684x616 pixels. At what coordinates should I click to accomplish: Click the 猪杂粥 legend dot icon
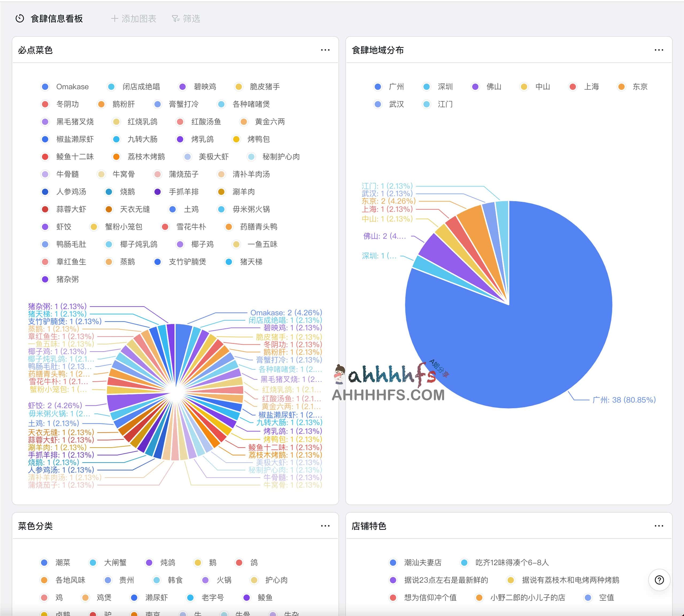click(x=45, y=279)
